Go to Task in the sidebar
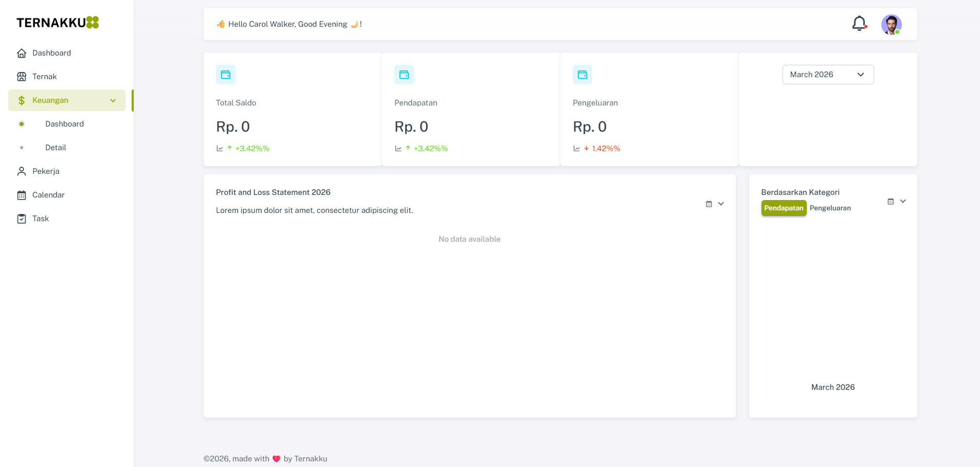Viewport: 980px width, 467px height. click(41, 219)
